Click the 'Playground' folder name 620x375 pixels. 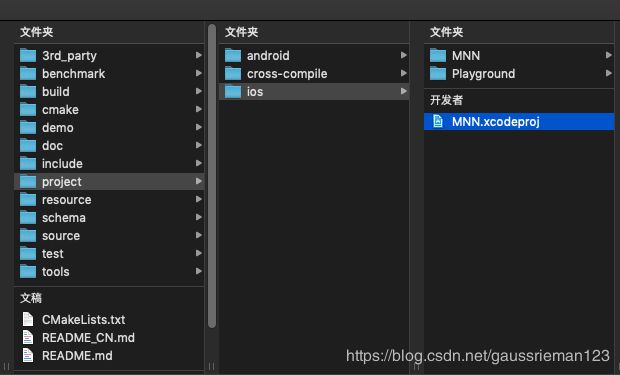click(484, 74)
